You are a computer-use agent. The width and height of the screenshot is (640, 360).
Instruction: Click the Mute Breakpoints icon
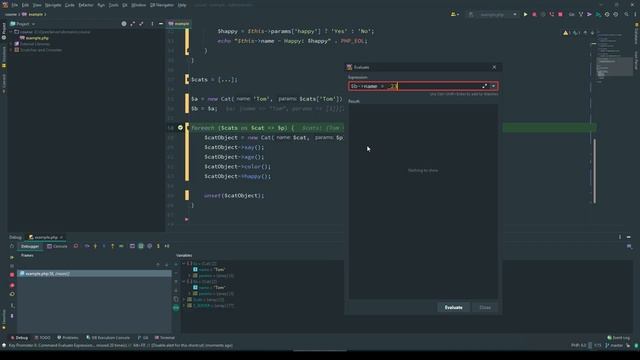12,294
